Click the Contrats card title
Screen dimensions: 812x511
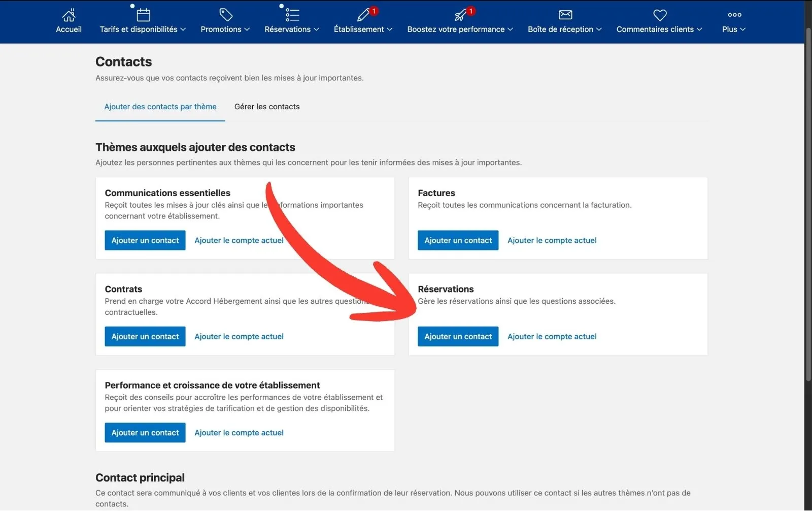123,289
